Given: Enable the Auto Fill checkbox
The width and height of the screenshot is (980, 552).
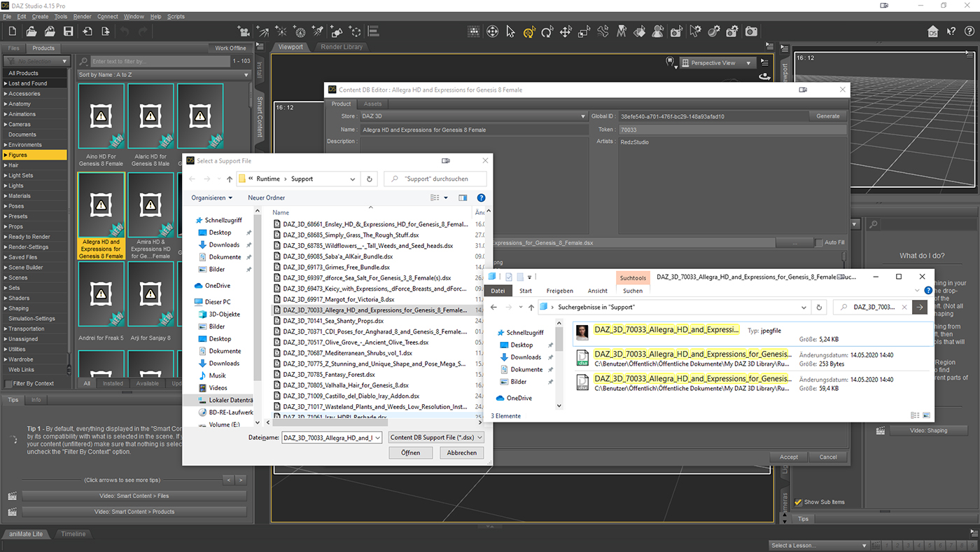Looking at the screenshot, I should 820,242.
